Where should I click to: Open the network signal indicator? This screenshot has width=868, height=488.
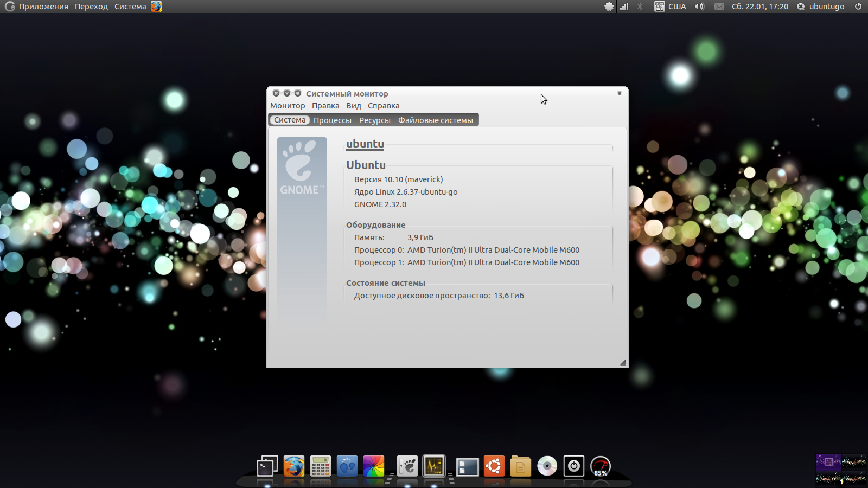coord(624,7)
